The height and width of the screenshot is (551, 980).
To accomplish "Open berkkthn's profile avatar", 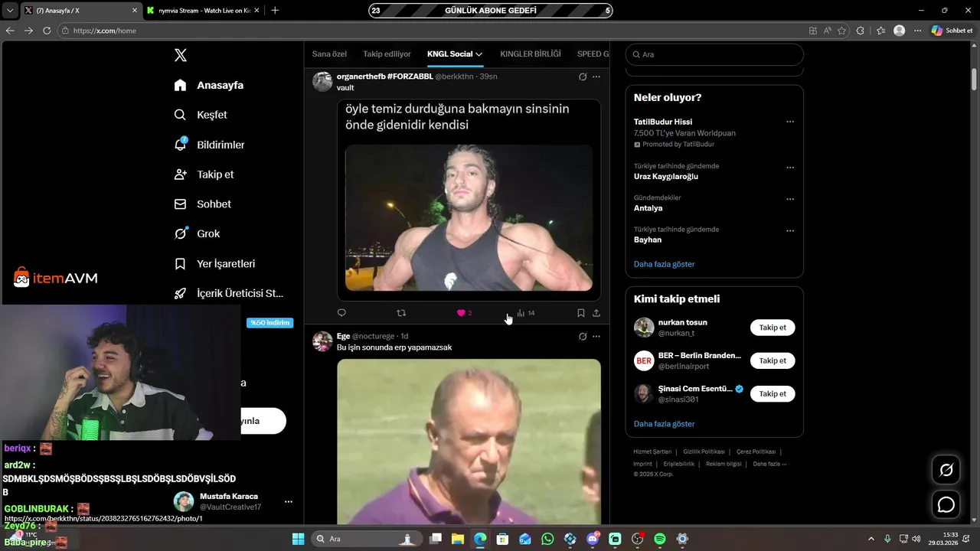I will pos(322,82).
